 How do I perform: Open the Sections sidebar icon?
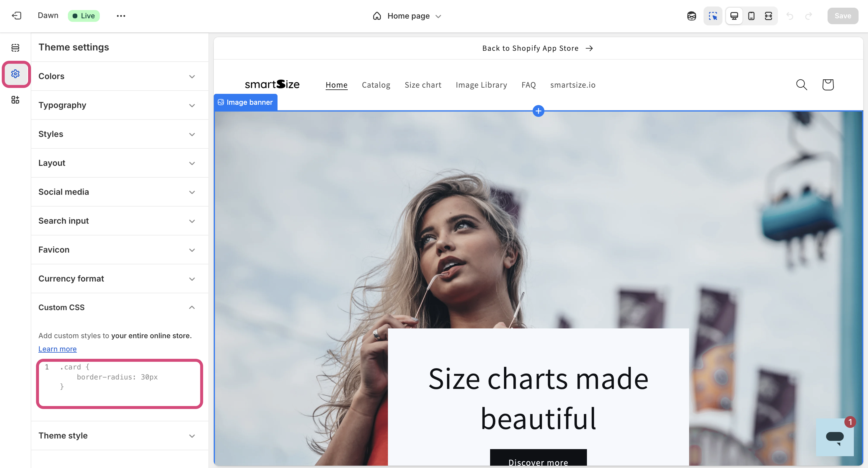coord(15,48)
